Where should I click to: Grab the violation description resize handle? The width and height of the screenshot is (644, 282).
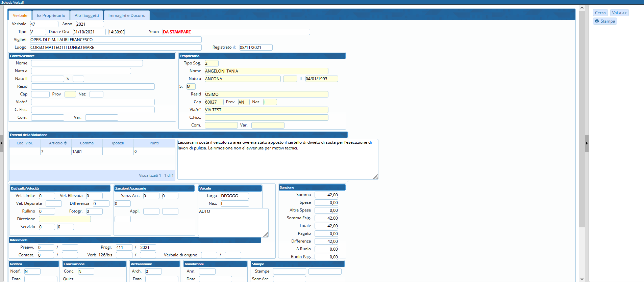[375, 177]
